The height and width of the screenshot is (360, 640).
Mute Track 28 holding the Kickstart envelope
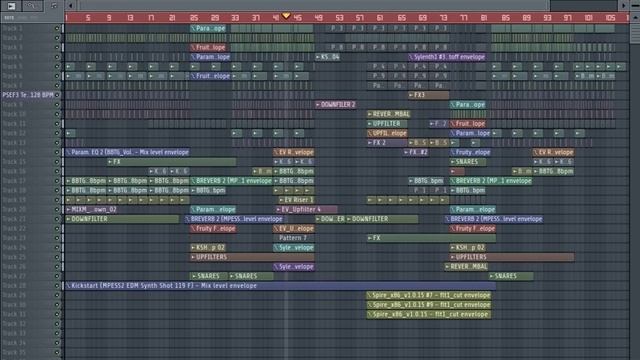(x=57, y=286)
